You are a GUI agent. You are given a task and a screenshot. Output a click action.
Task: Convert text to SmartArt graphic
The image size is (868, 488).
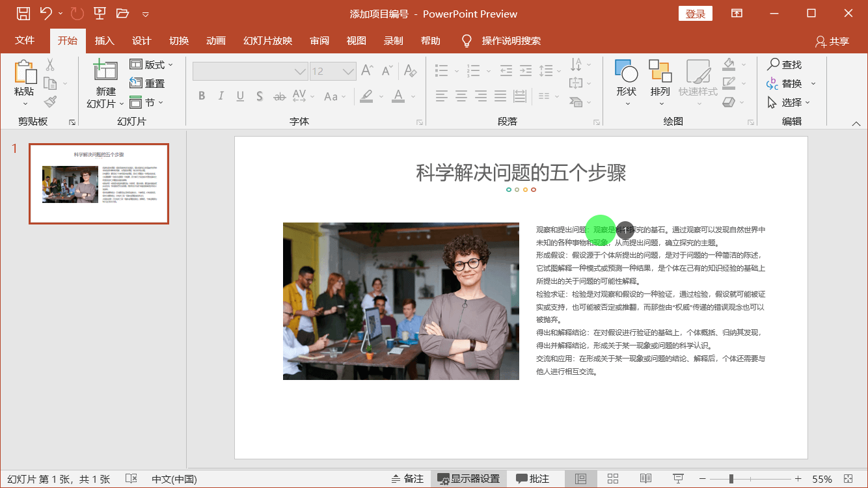click(576, 102)
